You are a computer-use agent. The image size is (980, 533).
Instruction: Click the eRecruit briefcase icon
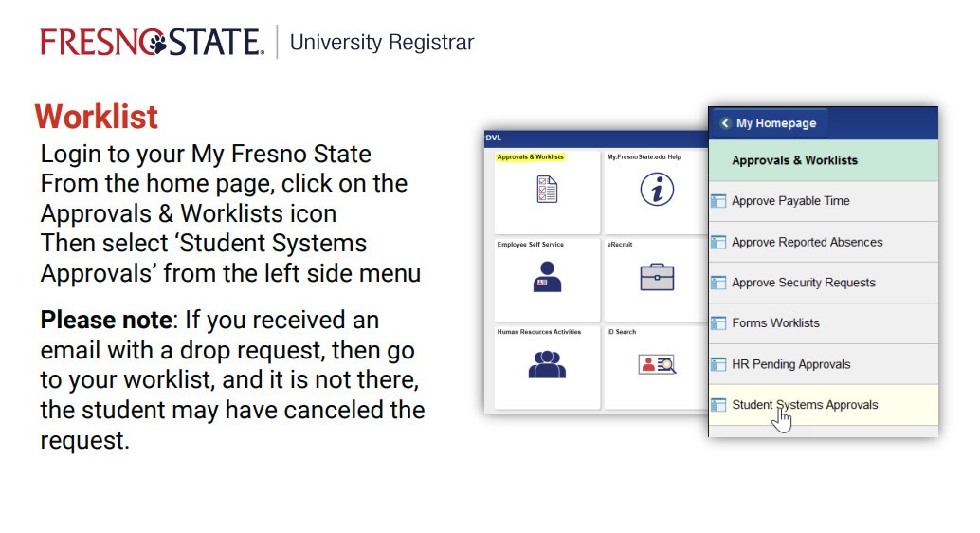click(656, 277)
